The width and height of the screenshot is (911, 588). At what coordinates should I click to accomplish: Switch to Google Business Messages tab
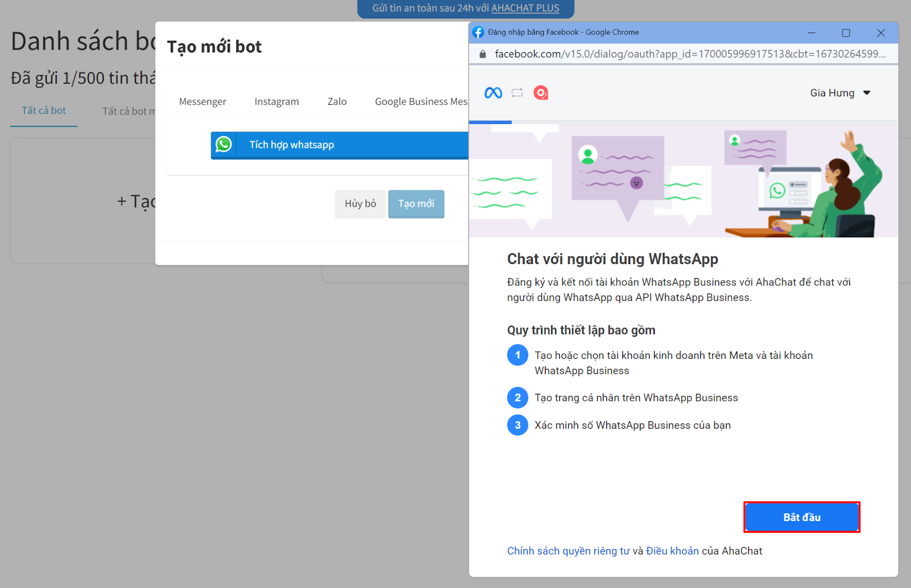tap(421, 101)
